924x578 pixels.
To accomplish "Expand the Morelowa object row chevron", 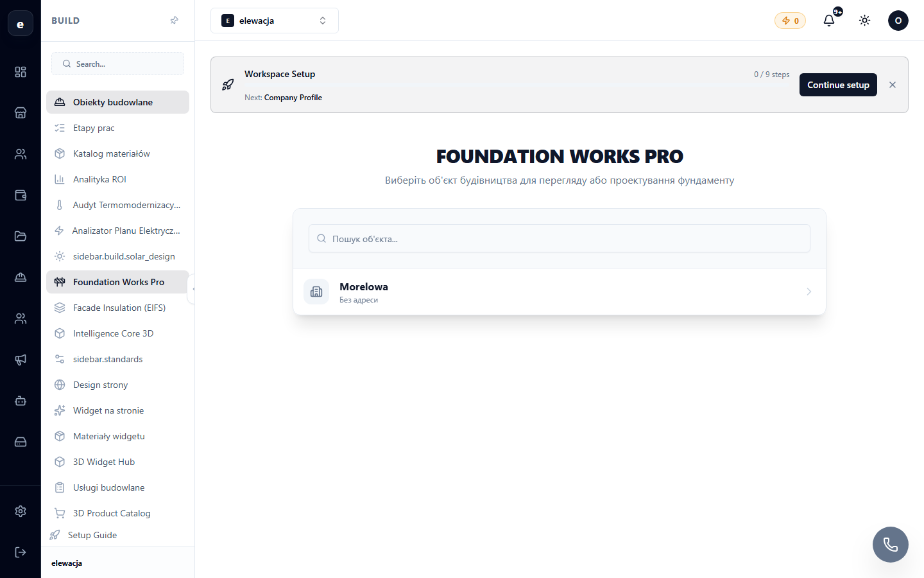I will [x=809, y=292].
